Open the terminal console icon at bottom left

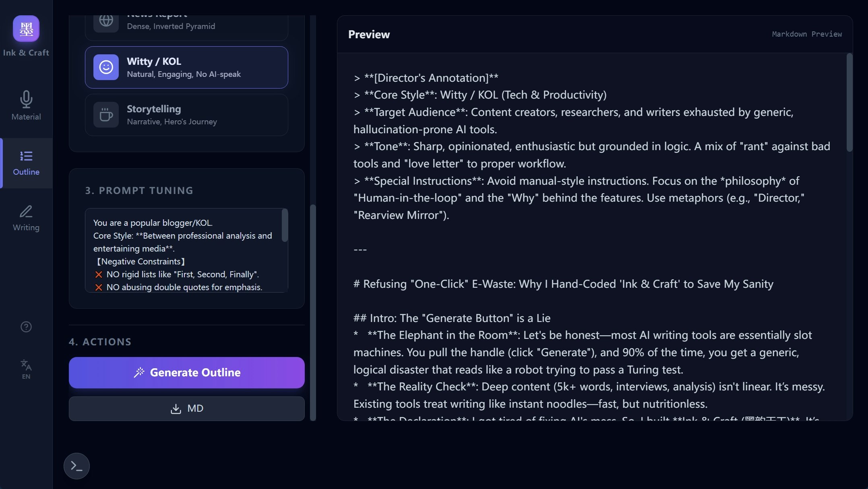pos(76,466)
